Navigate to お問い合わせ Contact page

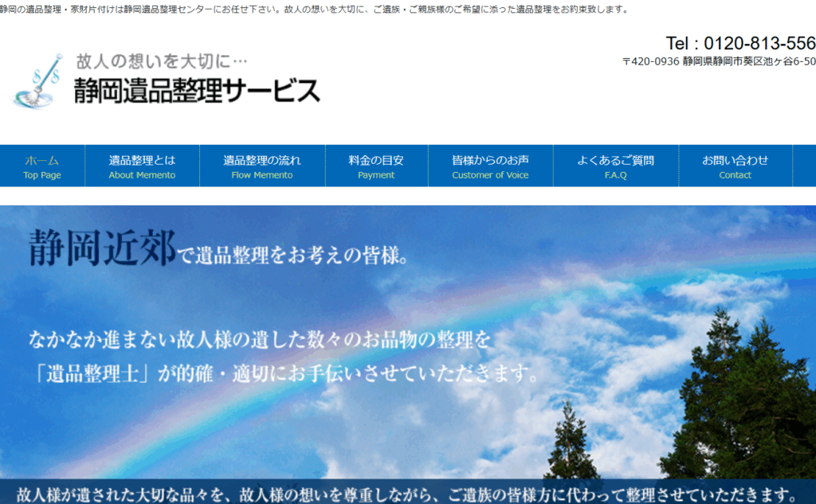tap(735, 166)
